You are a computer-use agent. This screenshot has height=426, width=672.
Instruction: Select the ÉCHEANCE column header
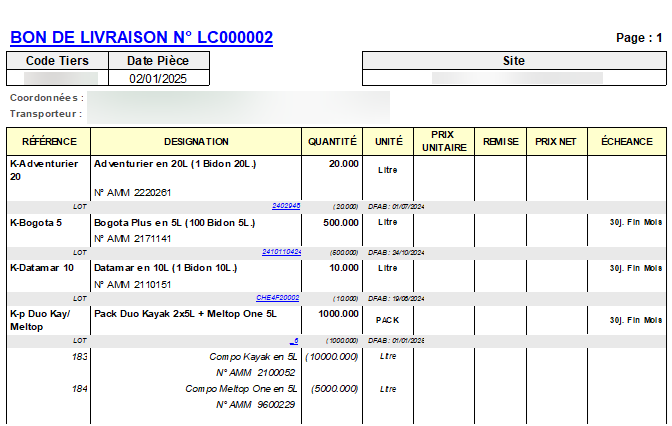click(627, 142)
